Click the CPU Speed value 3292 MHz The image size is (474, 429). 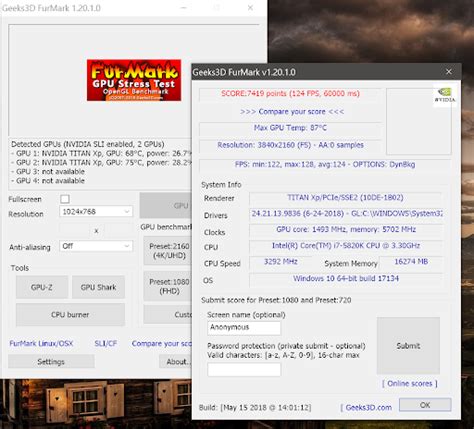(280, 262)
